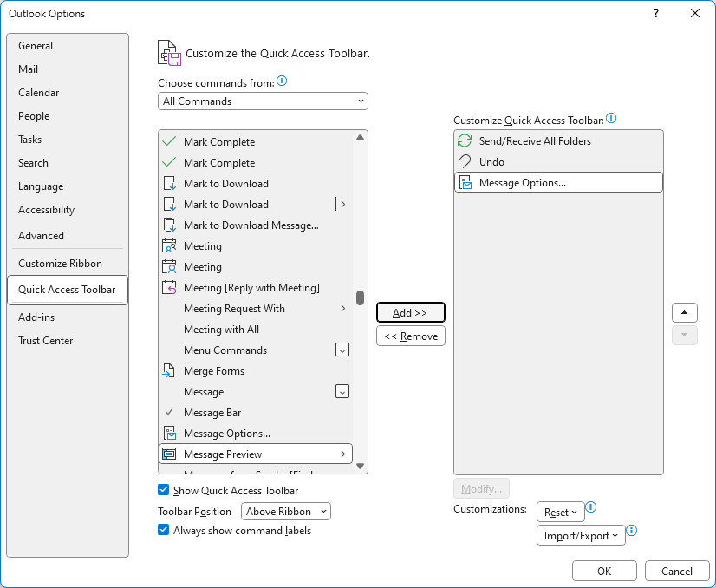This screenshot has height=588, width=716.
Task: Open the Toolbar Position dropdown
Action: tap(286, 511)
